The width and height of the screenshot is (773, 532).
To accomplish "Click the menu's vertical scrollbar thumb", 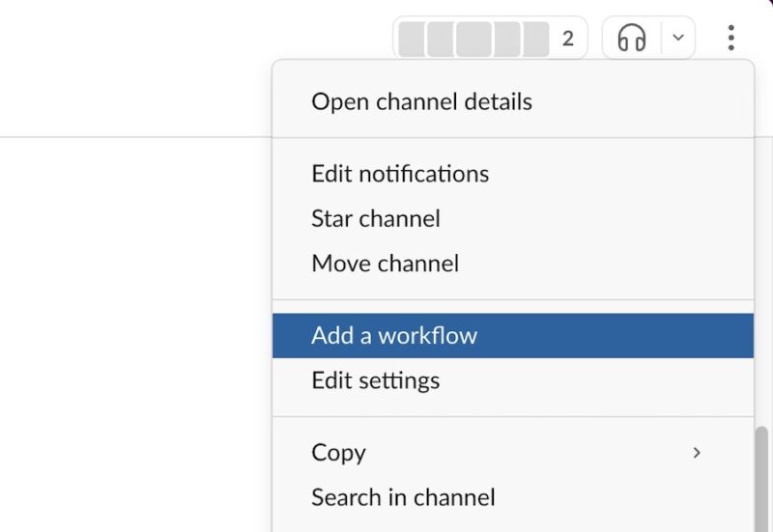I will click(x=761, y=479).
